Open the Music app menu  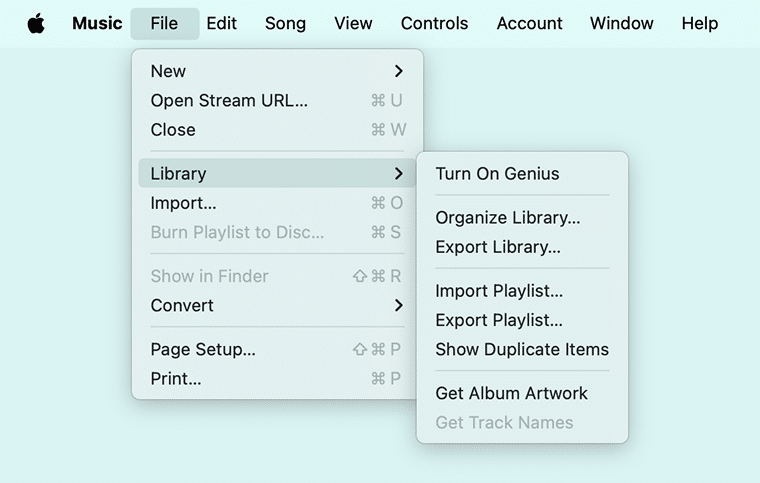click(97, 23)
